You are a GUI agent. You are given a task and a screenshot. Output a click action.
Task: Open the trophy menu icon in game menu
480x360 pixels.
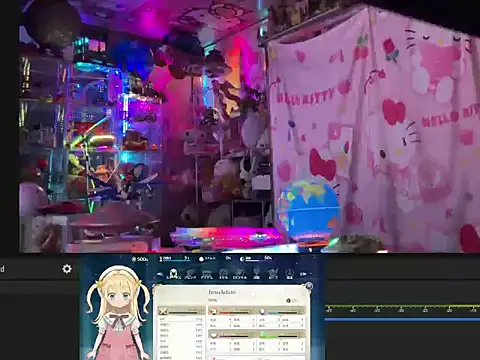(x=256, y=274)
